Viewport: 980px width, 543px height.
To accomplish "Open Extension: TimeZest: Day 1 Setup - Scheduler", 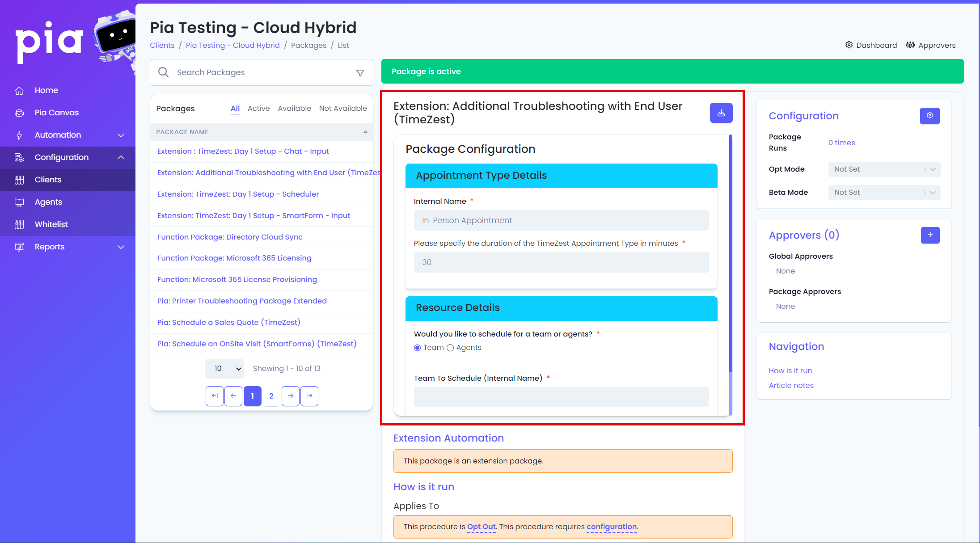I will (238, 194).
